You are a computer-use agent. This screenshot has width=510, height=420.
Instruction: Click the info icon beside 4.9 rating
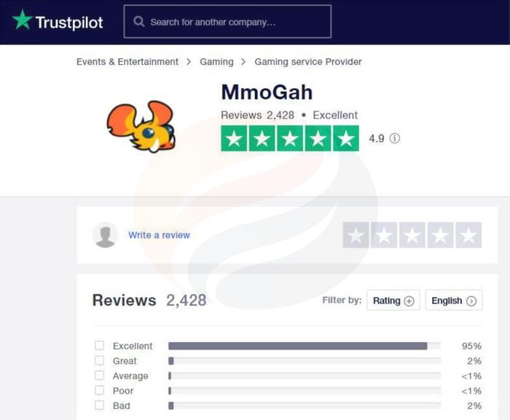(395, 138)
